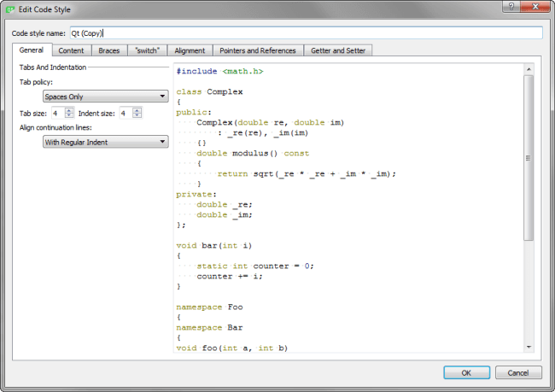Increase the Tab size with up arrow
The image size is (555, 392).
(x=69, y=110)
